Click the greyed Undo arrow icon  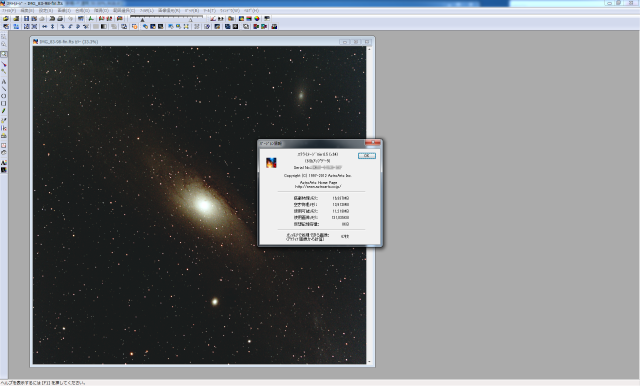pyautogui.click(x=71, y=19)
